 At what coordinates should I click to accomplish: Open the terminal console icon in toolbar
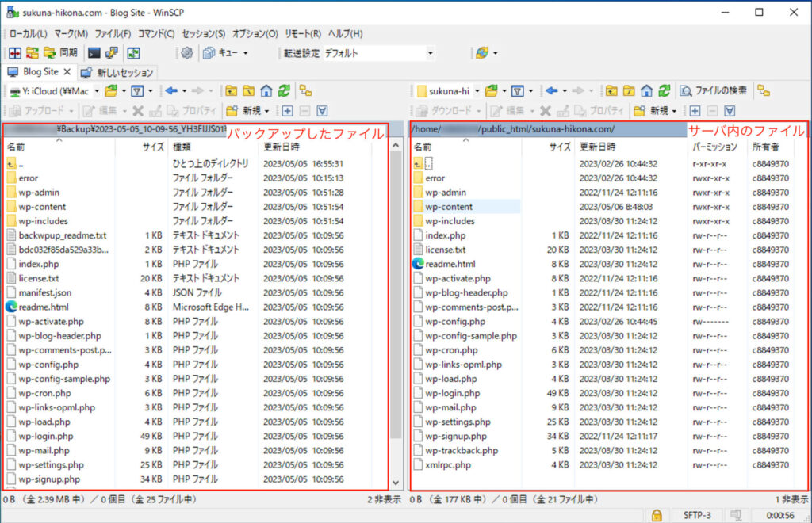94,53
